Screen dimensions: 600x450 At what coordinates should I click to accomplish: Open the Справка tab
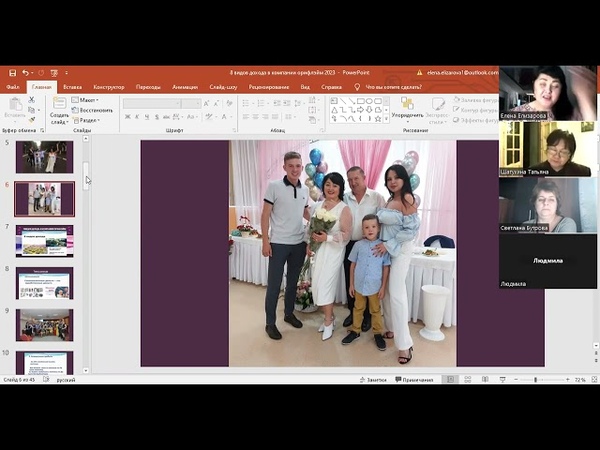click(331, 87)
